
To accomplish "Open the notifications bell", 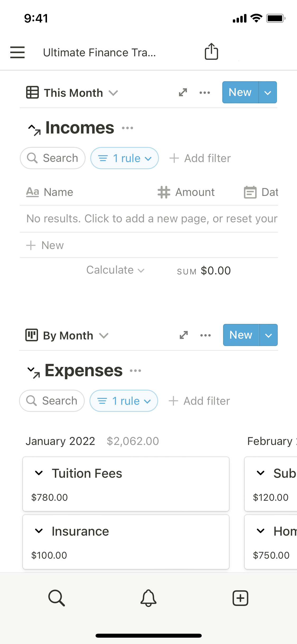I will coord(148,598).
